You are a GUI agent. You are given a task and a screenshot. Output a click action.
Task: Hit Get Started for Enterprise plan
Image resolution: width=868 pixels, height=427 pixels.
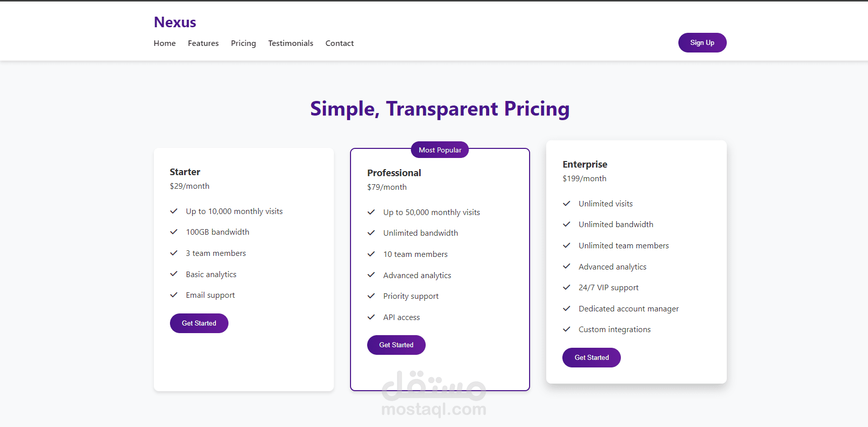pyautogui.click(x=591, y=357)
